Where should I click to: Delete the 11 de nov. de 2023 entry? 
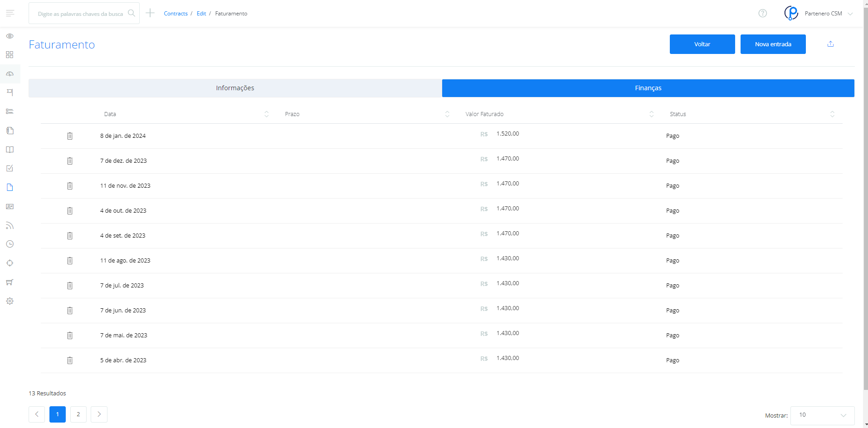point(70,186)
